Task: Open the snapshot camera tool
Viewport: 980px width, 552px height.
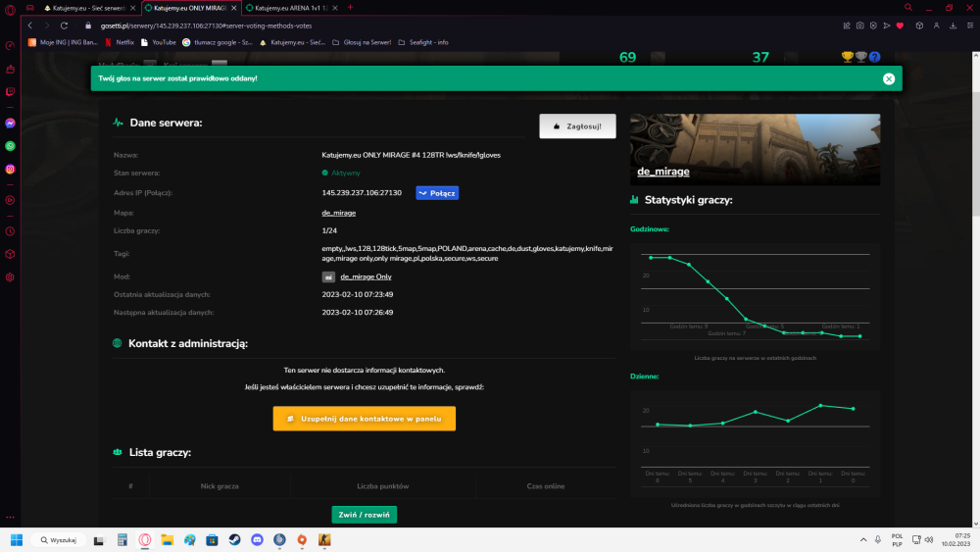Action: click(x=860, y=25)
